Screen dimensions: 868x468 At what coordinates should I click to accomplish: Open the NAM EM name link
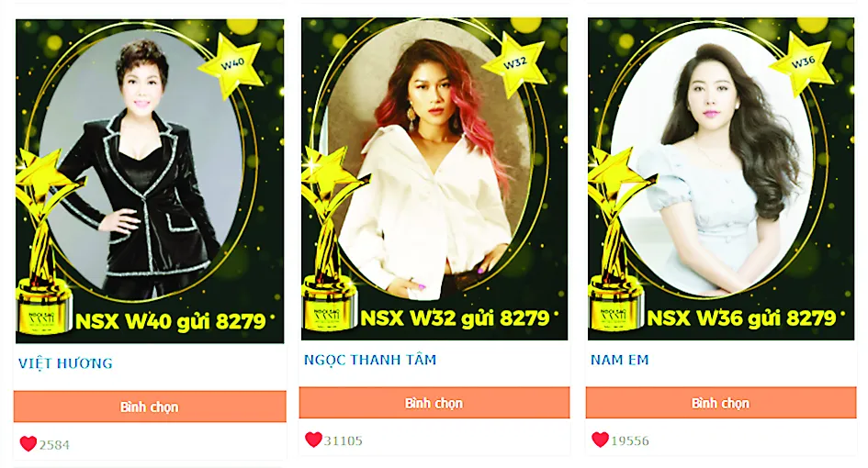619,360
